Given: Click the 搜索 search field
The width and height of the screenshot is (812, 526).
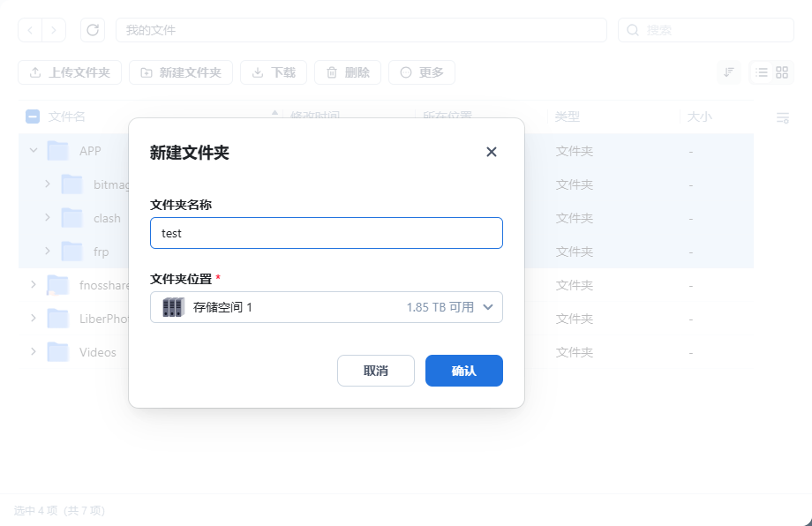Looking at the screenshot, I should (706, 30).
